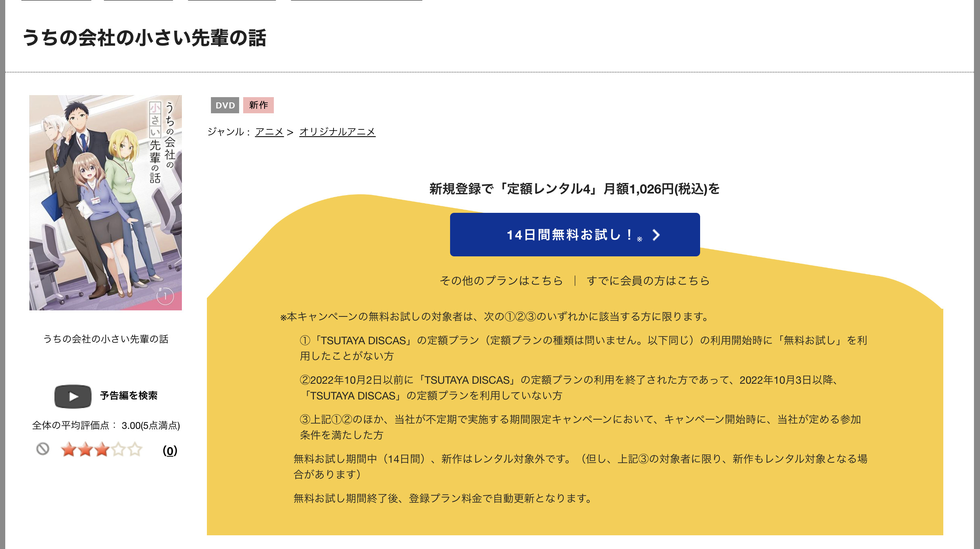Click the pink 新作 new-release badge
Image resolution: width=980 pixels, height=549 pixels.
(259, 106)
